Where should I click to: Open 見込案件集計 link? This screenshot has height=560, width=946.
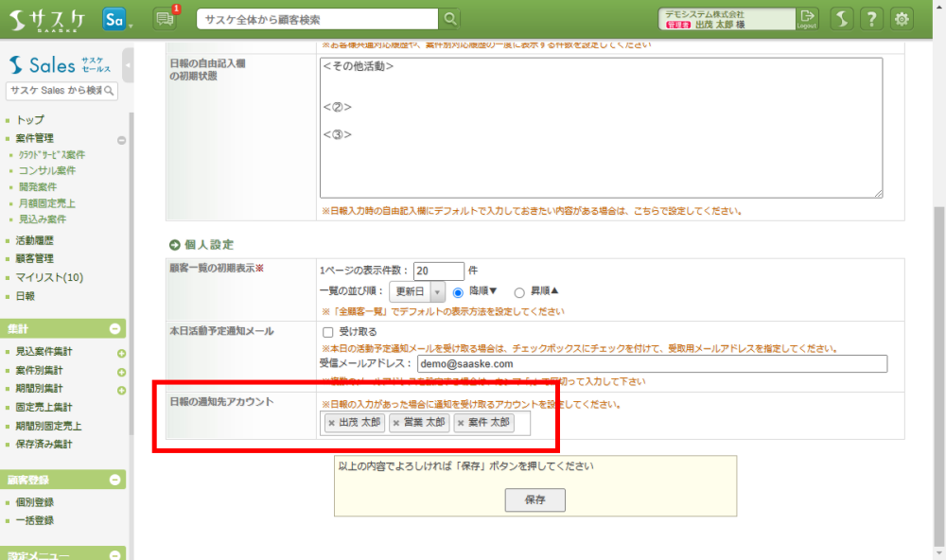(44, 351)
